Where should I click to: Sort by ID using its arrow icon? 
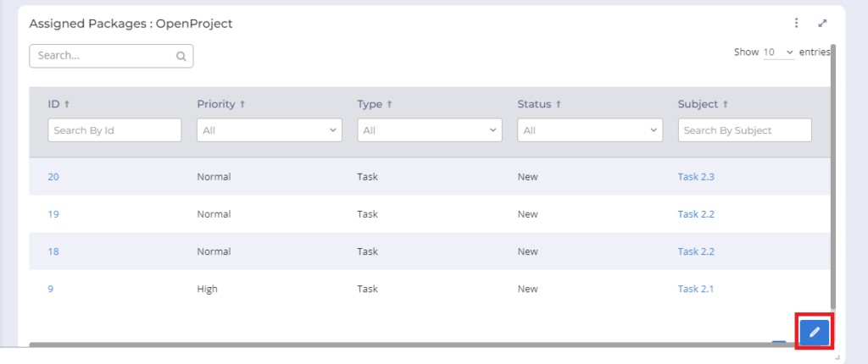67,104
